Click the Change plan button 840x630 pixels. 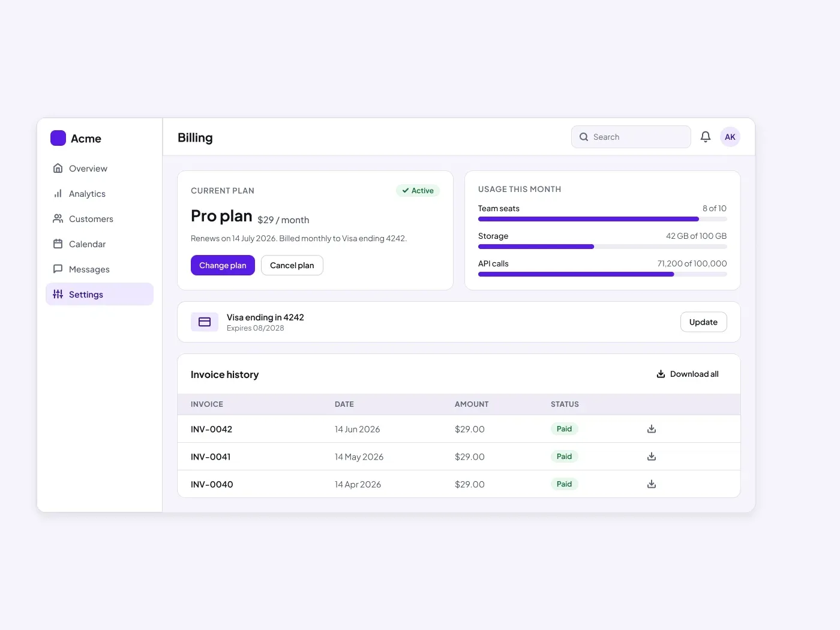click(x=223, y=265)
